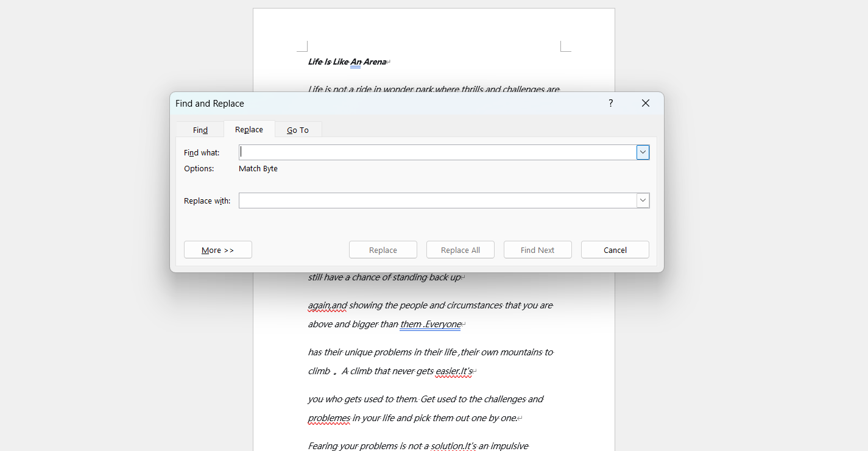The width and height of the screenshot is (868, 451).
Task: Open the Replace with history dropdown
Action: click(x=642, y=200)
